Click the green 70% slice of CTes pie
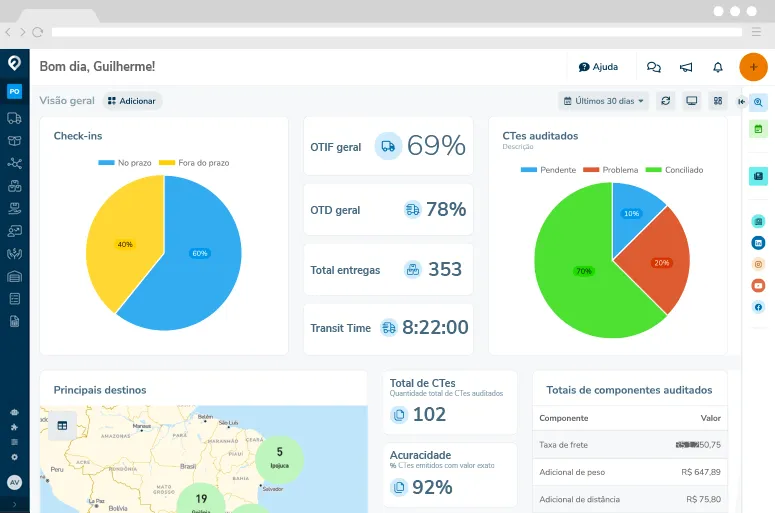The image size is (775, 513). coord(584,271)
